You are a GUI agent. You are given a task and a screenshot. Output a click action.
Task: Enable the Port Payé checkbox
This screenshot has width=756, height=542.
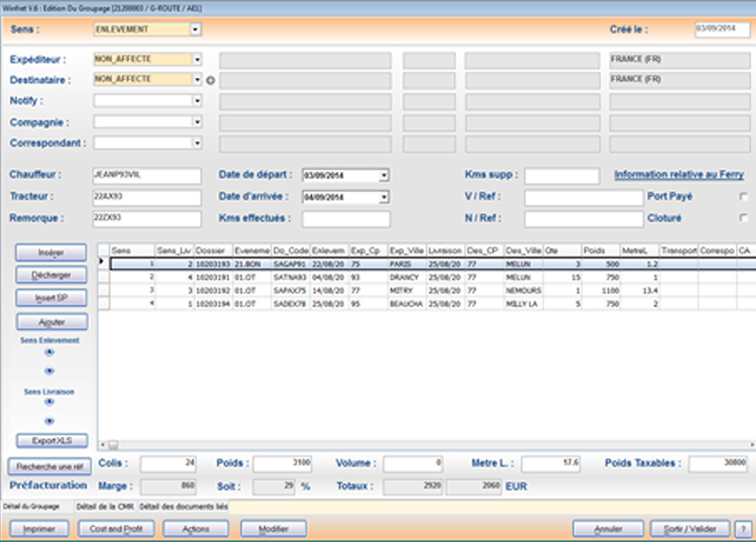click(x=743, y=197)
